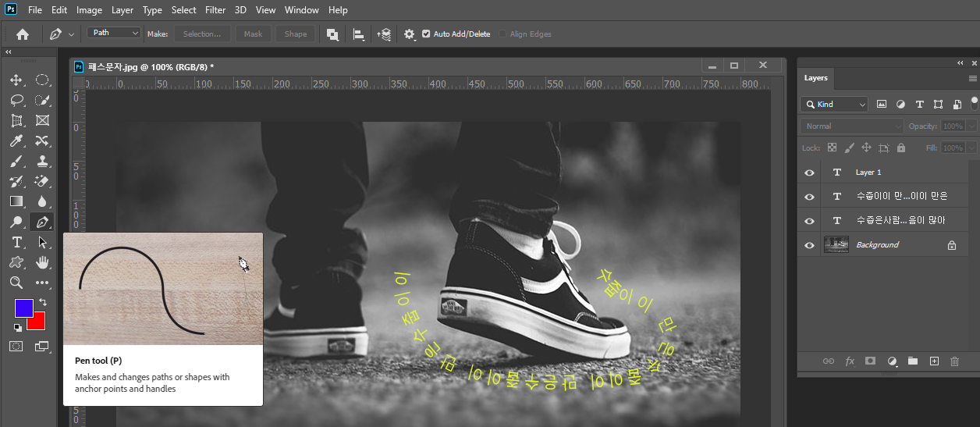Expand the toolbox double-arrow toggle
980x427 pixels.
(x=9, y=52)
